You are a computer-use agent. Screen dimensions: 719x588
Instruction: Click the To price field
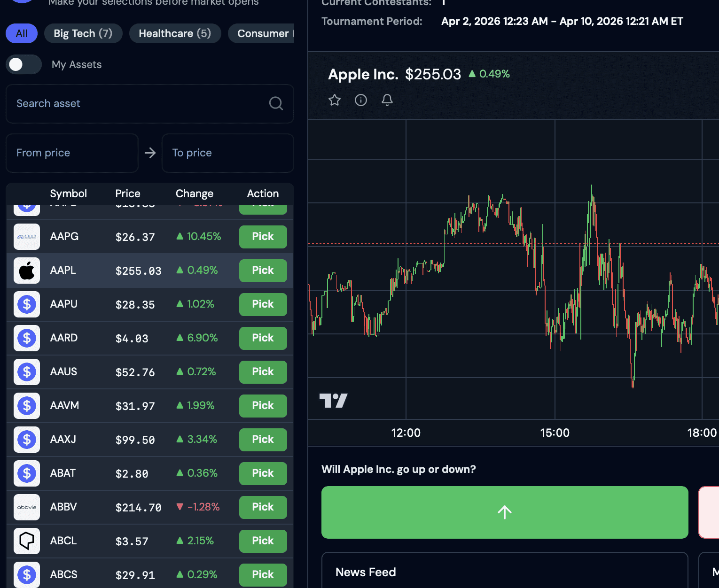pos(228,153)
